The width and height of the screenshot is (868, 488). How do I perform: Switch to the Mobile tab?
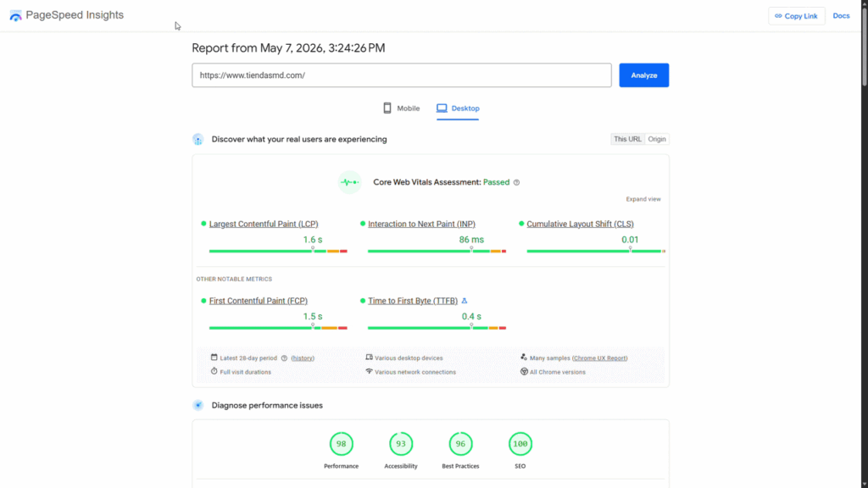(x=401, y=108)
